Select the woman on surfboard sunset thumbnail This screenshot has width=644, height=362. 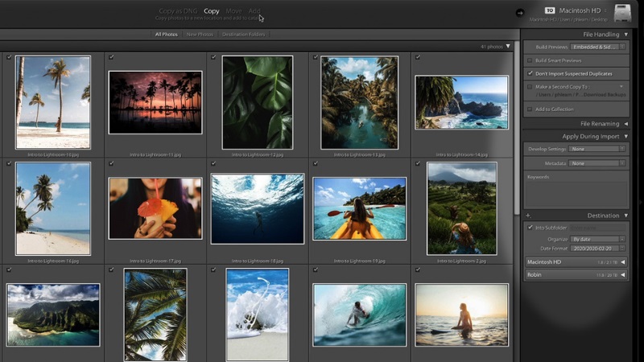click(461, 315)
